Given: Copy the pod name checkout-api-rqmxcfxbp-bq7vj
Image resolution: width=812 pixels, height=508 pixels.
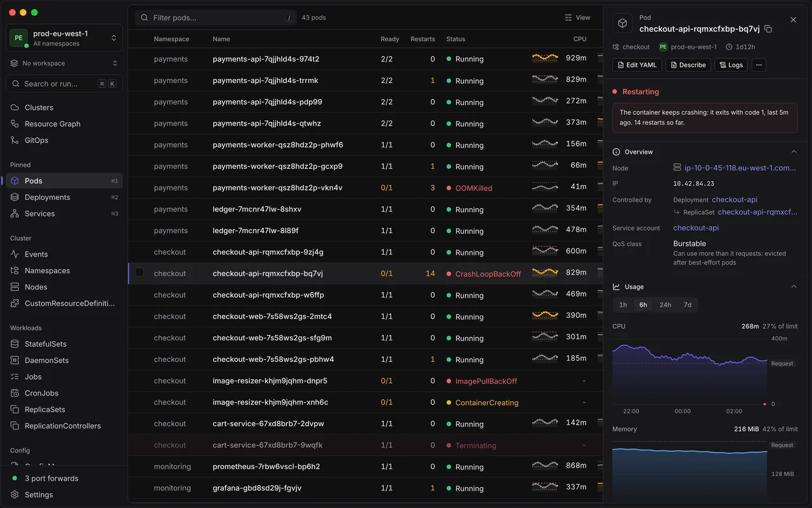Looking at the screenshot, I should coord(768,29).
